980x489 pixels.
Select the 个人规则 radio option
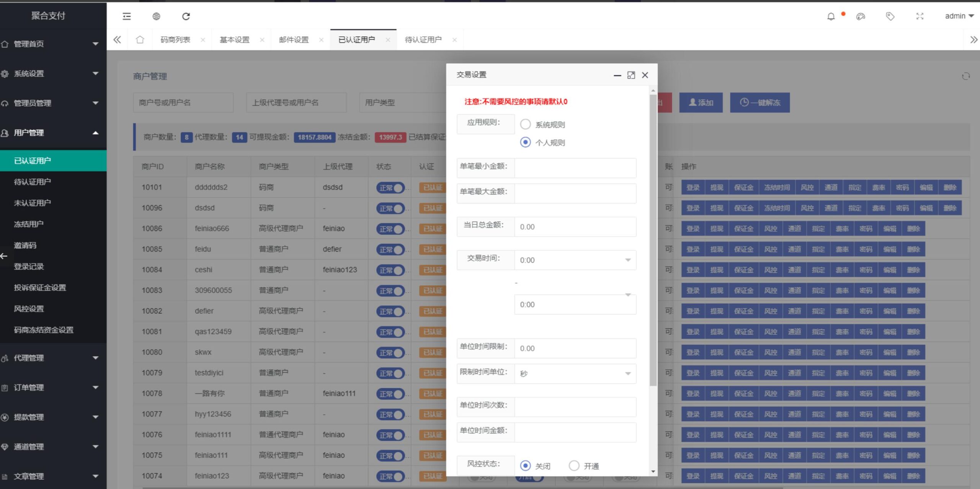point(525,142)
